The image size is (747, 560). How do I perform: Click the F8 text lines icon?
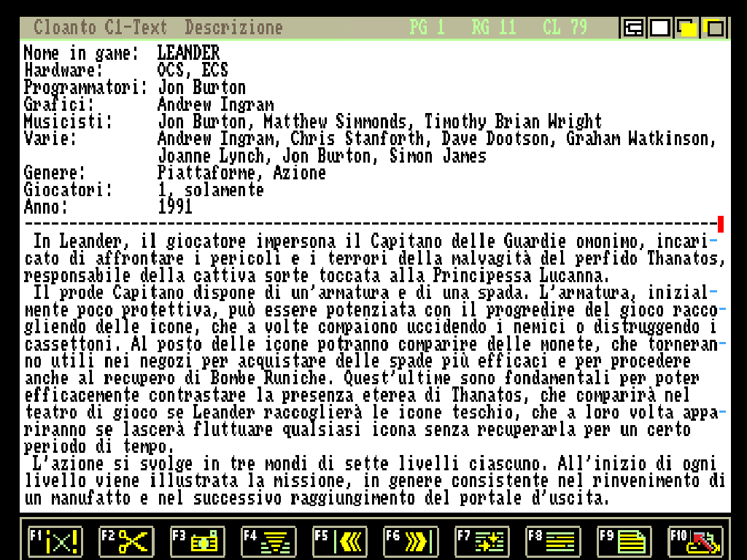tap(553, 542)
